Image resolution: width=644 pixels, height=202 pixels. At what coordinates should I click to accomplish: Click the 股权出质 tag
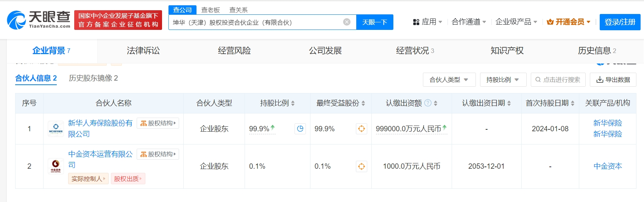click(x=128, y=179)
